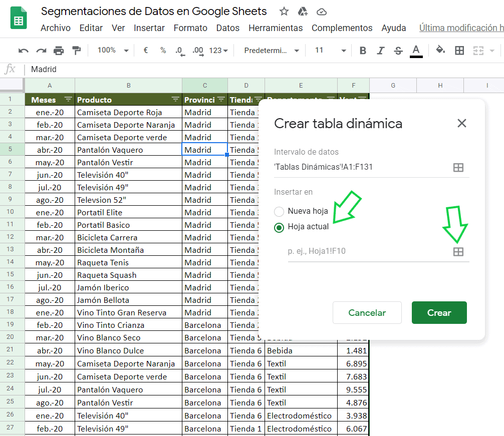Open filter for Producto column
Image resolution: width=504 pixels, height=436 pixels.
click(x=175, y=99)
